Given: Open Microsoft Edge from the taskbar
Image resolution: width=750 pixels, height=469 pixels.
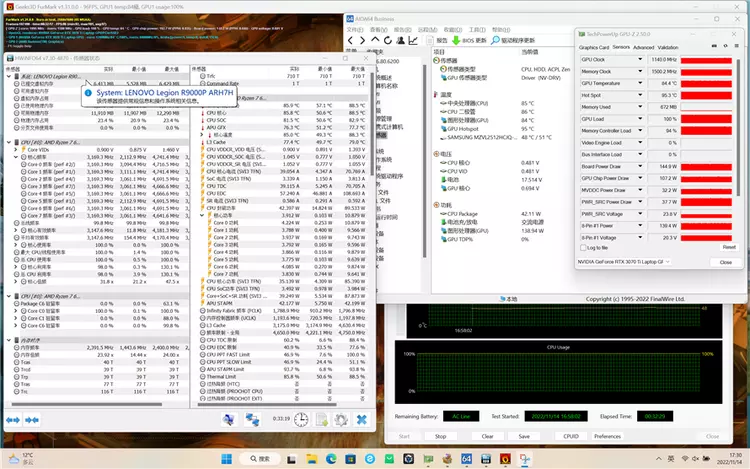Looking at the screenshot, I should (x=331, y=459).
